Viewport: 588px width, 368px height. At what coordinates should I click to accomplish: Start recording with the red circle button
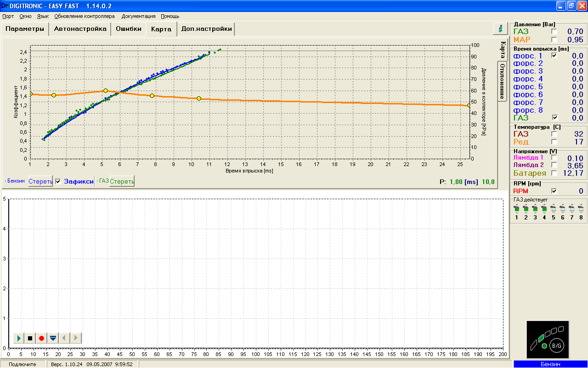(x=42, y=338)
